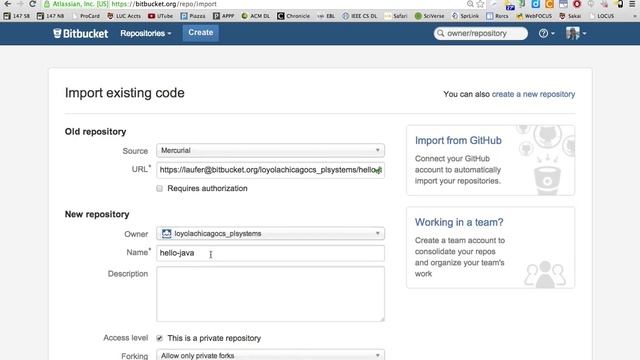Open the UTube bookmark
Viewport: 640px width, 360px height.
coord(160,16)
